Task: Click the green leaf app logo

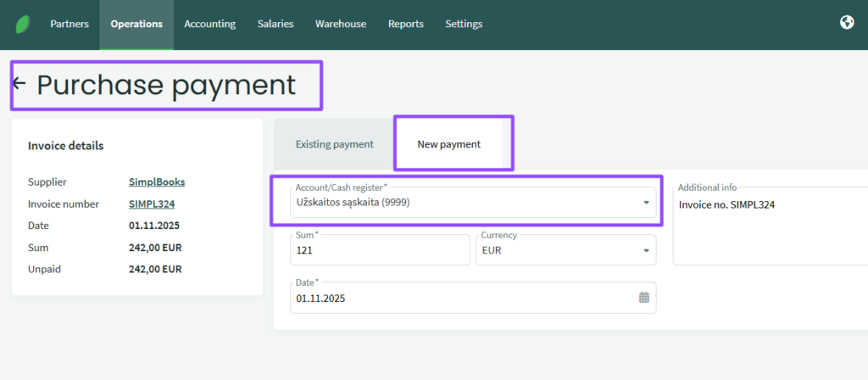Action: tap(23, 24)
